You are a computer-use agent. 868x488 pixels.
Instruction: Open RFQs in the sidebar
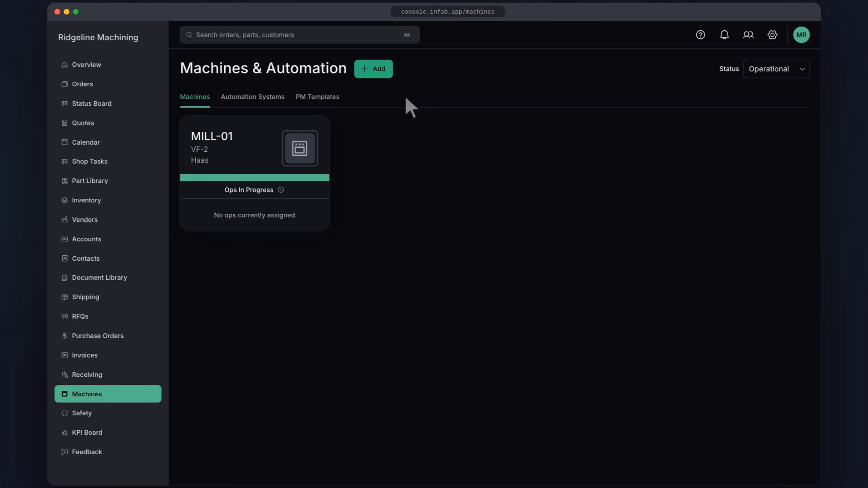point(108,316)
